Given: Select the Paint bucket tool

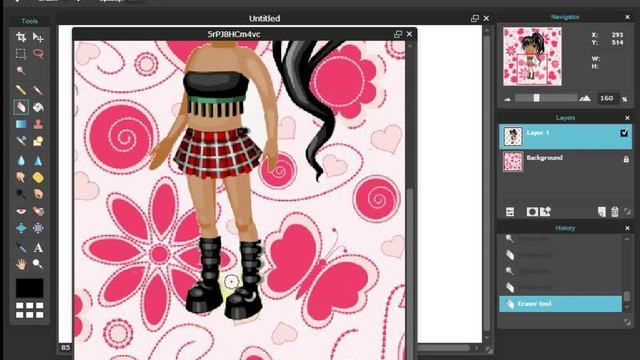Looking at the screenshot, I should point(38,107).
